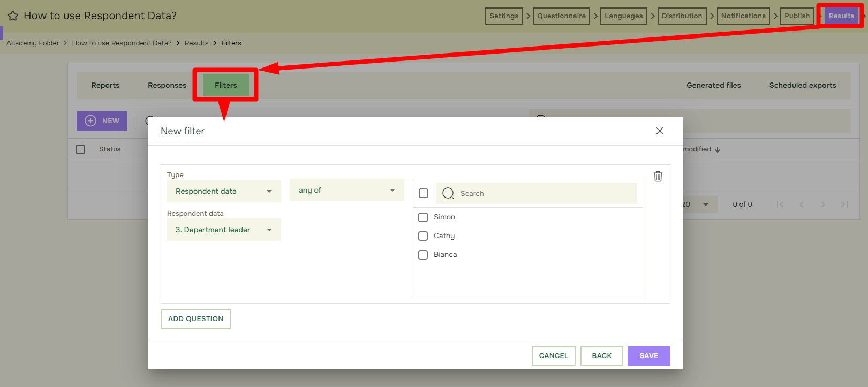
Task: Open the rows-per-page dropdown
Action: point(699,204)
